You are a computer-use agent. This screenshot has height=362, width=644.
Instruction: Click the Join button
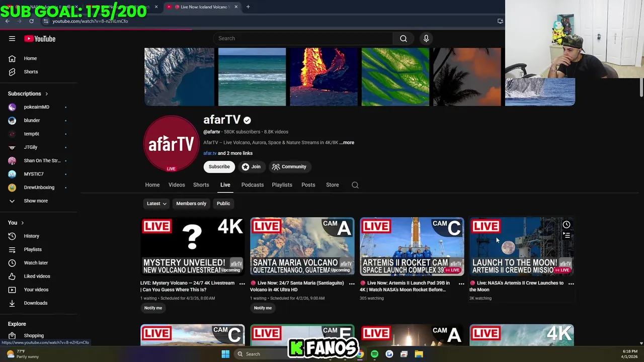(251, 167)
